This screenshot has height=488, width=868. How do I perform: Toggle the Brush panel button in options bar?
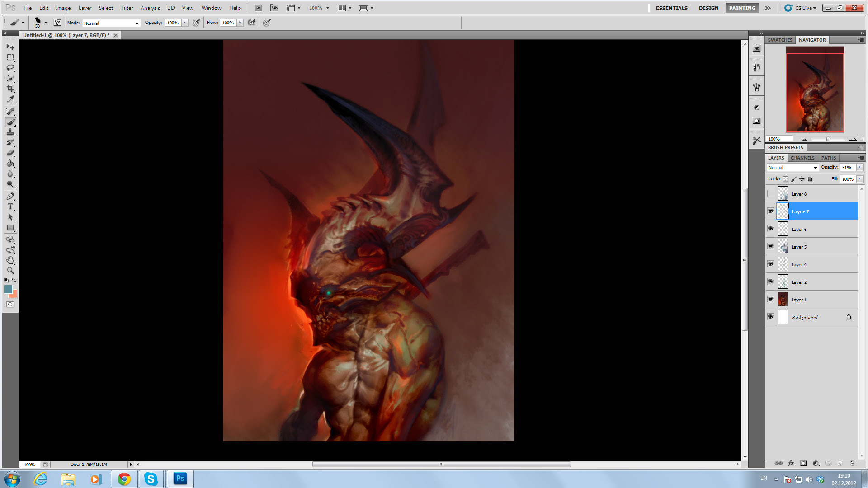(57, 23)
